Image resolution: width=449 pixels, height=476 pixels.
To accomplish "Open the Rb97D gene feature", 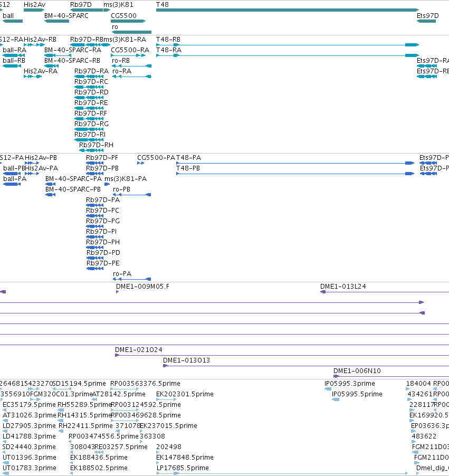I will pyautogui.click(x=87, y=10).
